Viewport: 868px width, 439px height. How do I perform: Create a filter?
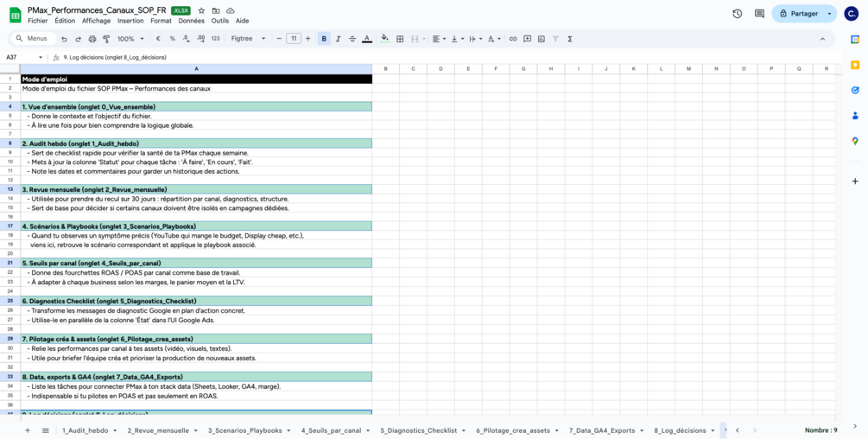pos(555,39)
